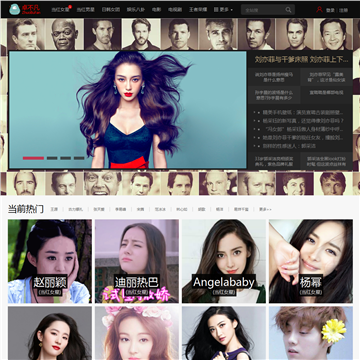This screenshot has height=360, width=360.
Task: Switch to the second carousel slide indicator
Action: (x=52, y=158)
